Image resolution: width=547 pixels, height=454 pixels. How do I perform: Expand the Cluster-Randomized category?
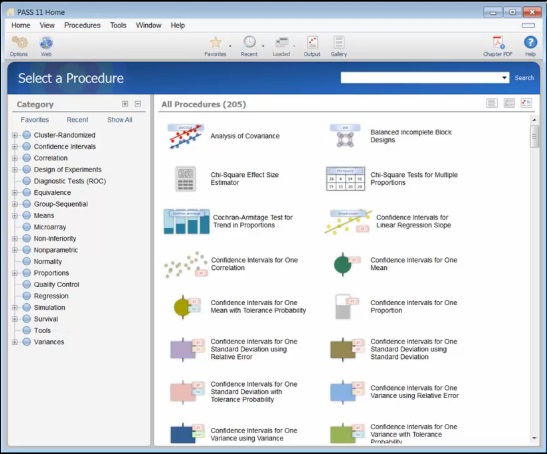pos(15,135)
